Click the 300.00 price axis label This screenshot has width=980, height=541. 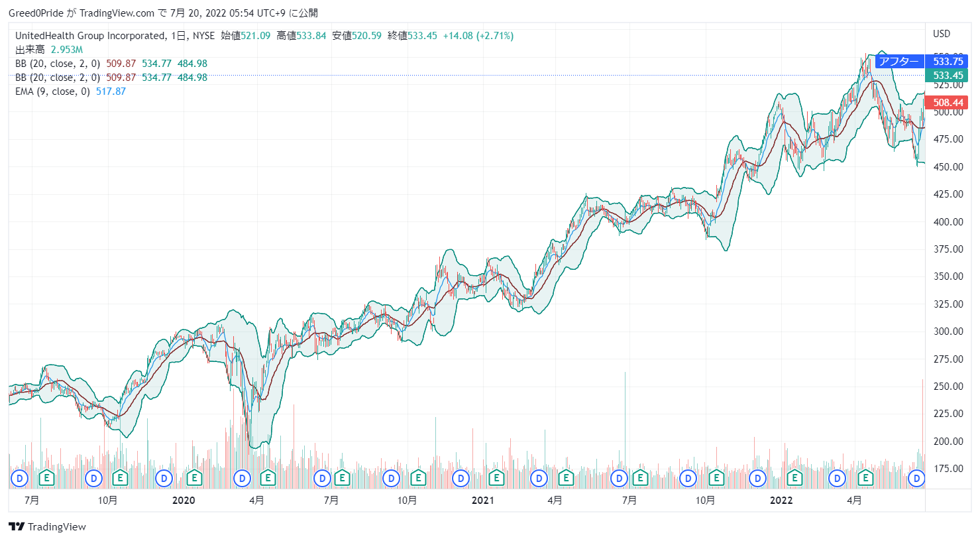948,331
